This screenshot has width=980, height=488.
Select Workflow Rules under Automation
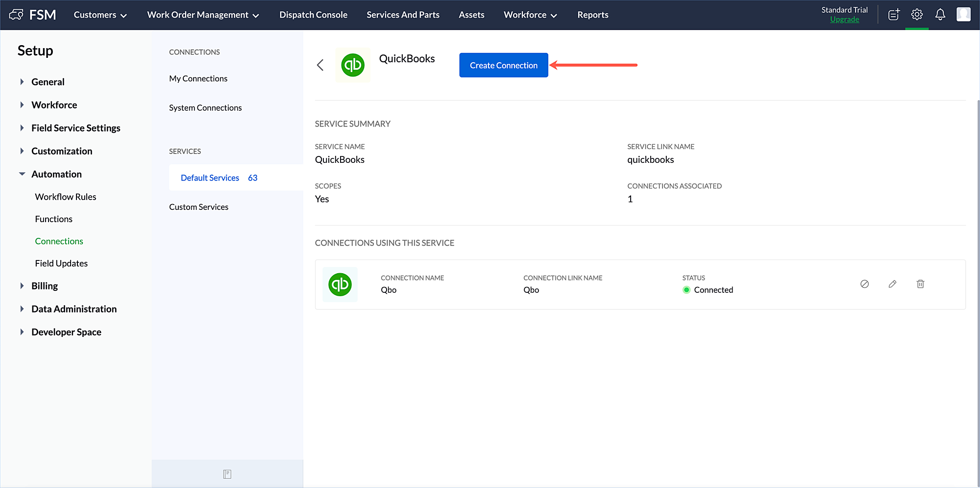pyautogui.click(x=66, y=197)
